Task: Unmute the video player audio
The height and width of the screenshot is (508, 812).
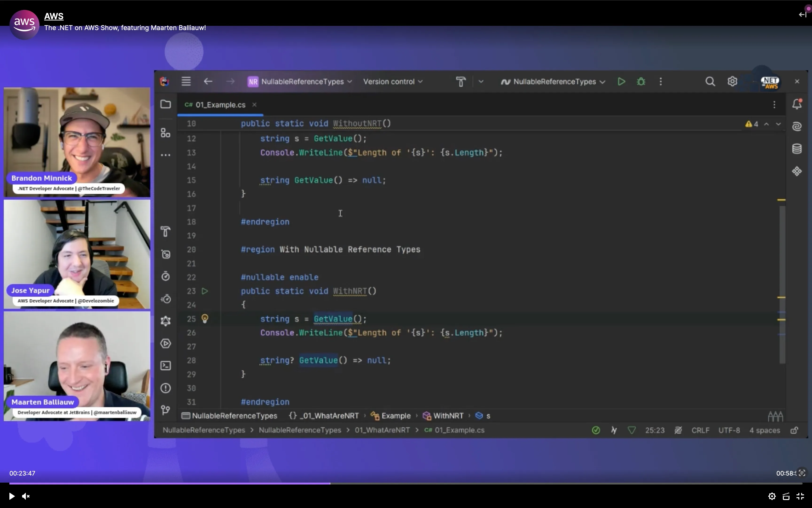Action: 26,496
